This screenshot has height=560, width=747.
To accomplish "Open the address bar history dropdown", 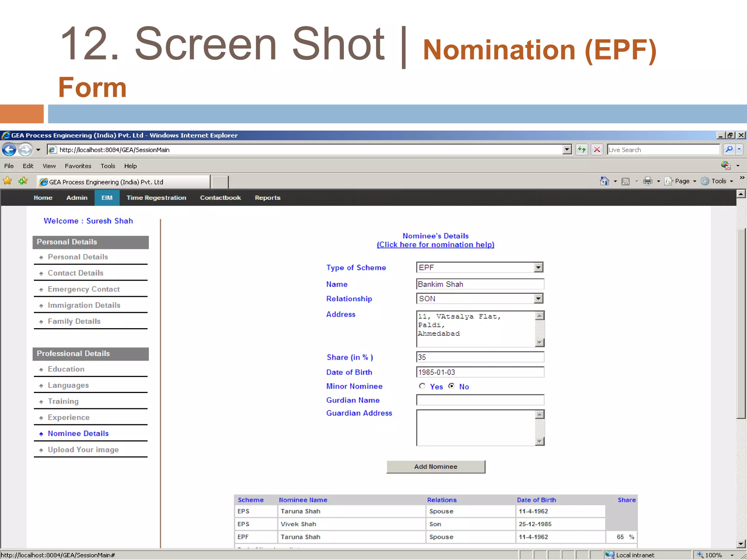I will 567,149.
